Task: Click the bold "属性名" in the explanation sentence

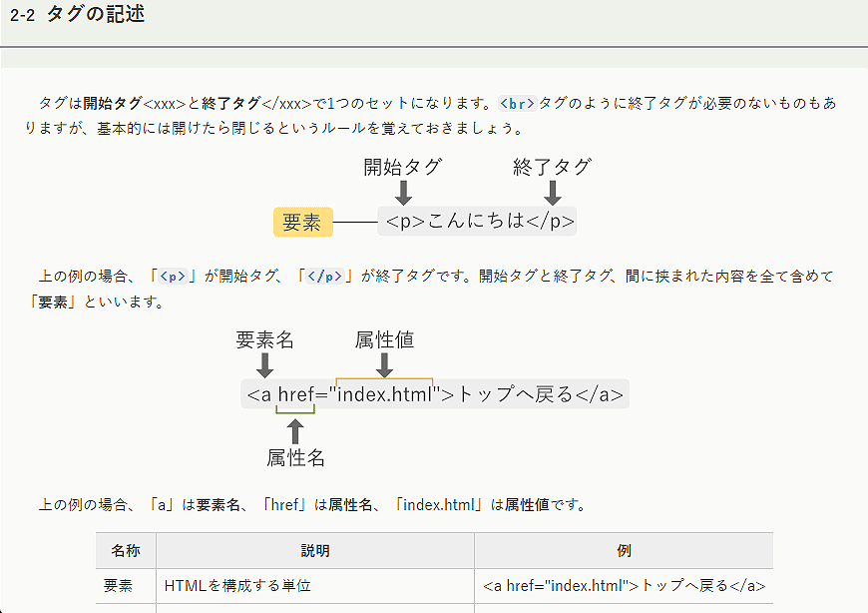Action: point(350,504)
